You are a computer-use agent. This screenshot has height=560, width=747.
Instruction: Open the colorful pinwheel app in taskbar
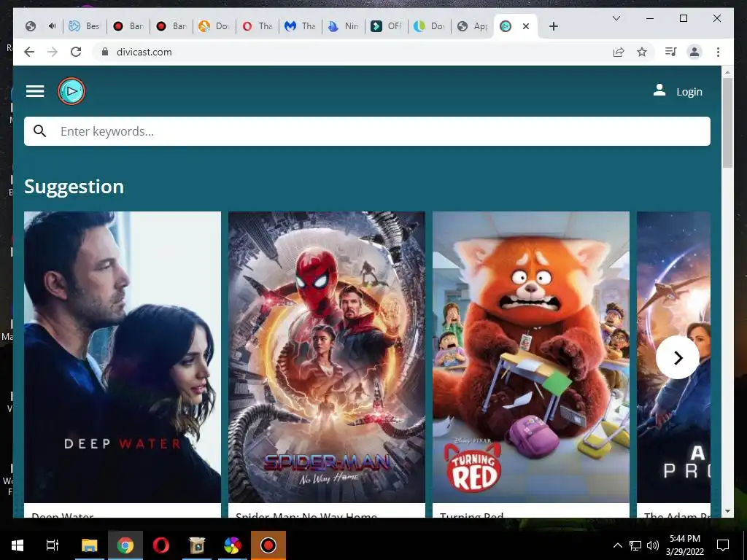pyautogui.click(x=233, y=545)
